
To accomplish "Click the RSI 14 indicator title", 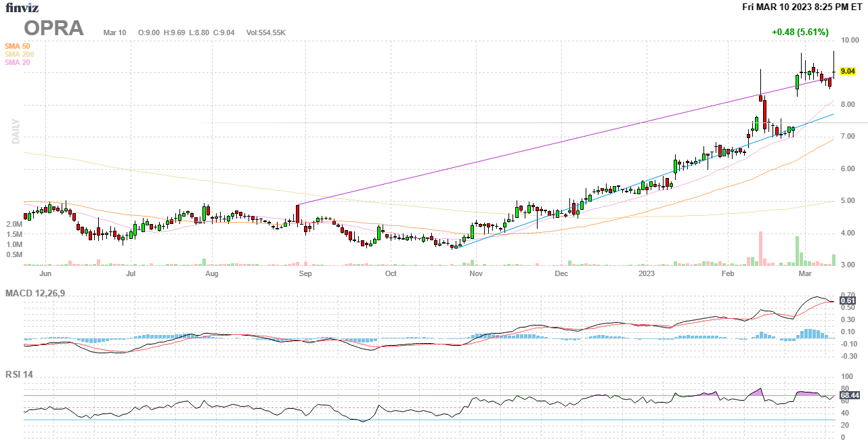I will click(x=19, y=374).
